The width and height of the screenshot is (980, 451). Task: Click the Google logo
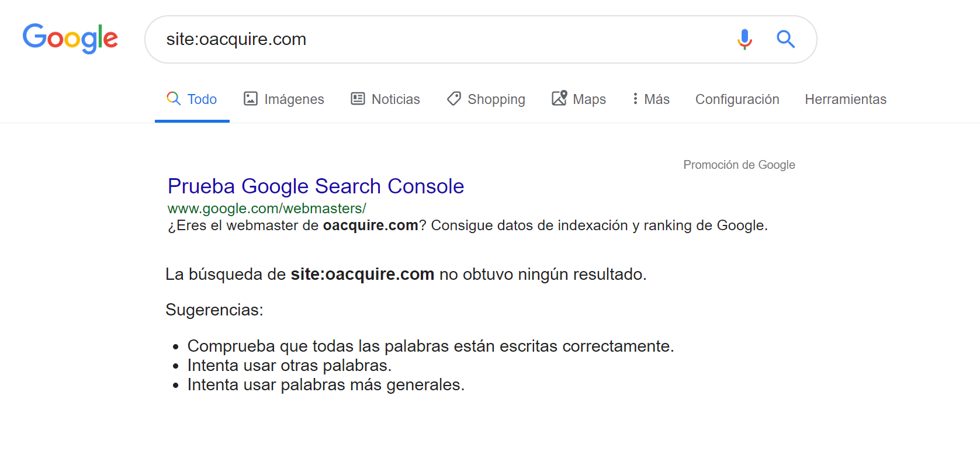click(x=70, y=39)
